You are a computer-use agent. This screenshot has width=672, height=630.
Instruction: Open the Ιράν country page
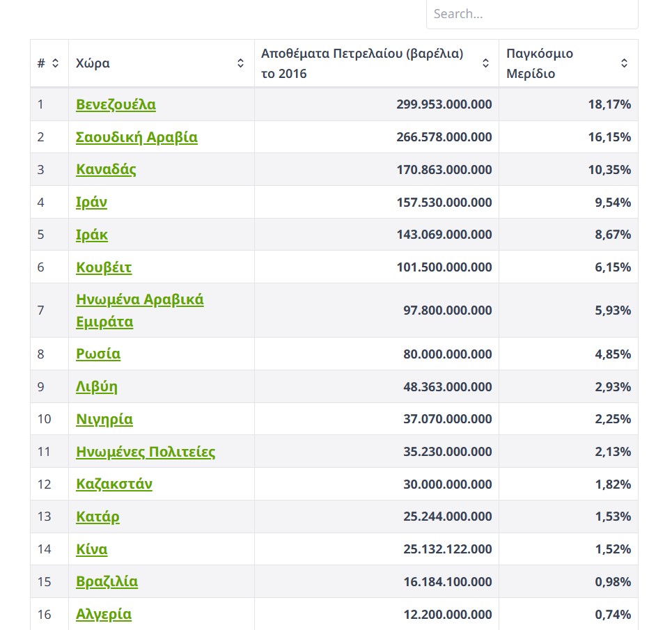[x=91, y=202]
